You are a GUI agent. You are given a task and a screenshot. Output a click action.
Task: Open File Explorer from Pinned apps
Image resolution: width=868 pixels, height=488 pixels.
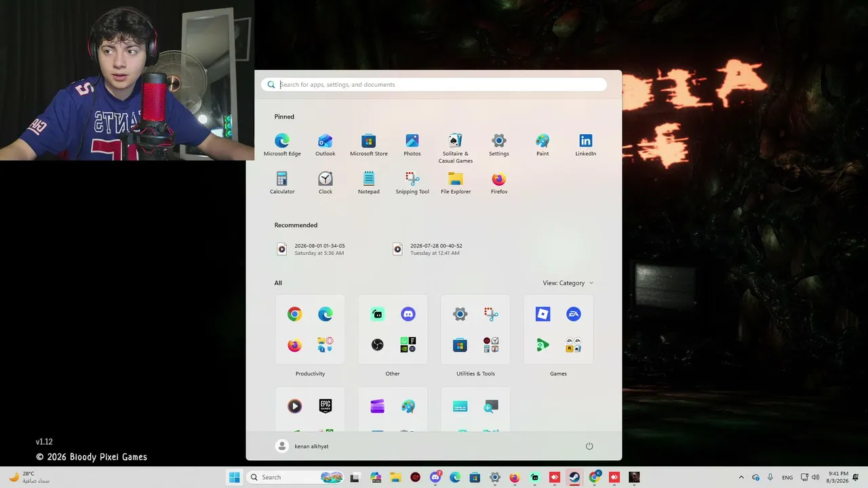[x=456, y=183]
